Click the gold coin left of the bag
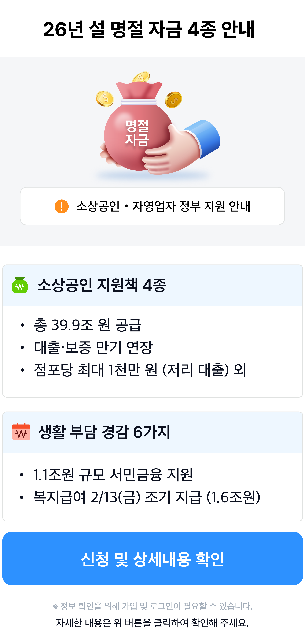 [105, 98]
